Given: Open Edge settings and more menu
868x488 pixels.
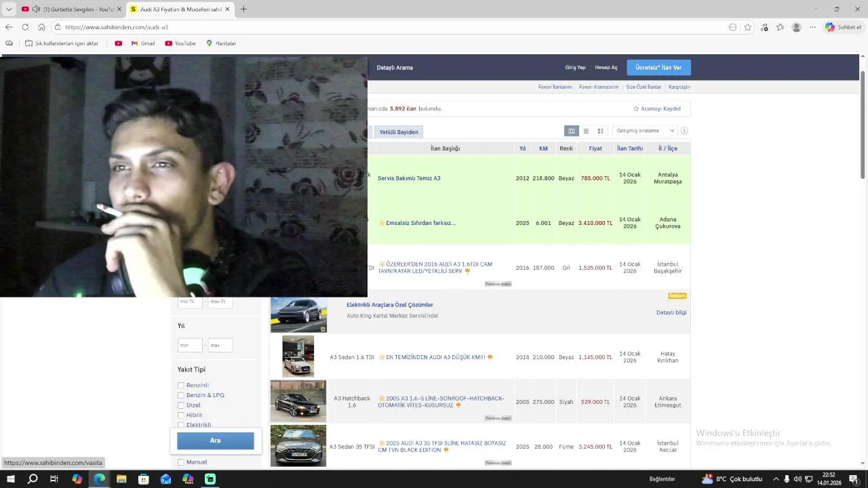Looking at the screenshot, I should (x=813, y=27).
